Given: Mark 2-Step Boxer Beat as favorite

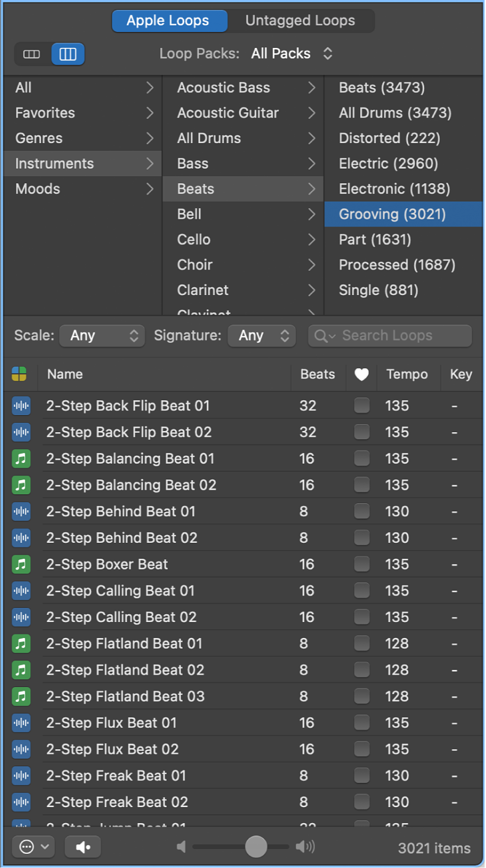Looking at the screenshot, I should point(361,564).
